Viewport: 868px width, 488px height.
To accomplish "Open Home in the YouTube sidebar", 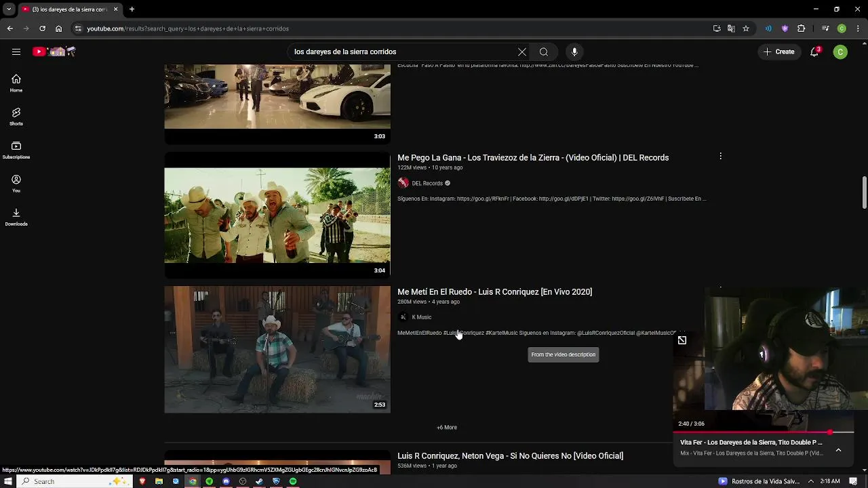I will [16, 83].
